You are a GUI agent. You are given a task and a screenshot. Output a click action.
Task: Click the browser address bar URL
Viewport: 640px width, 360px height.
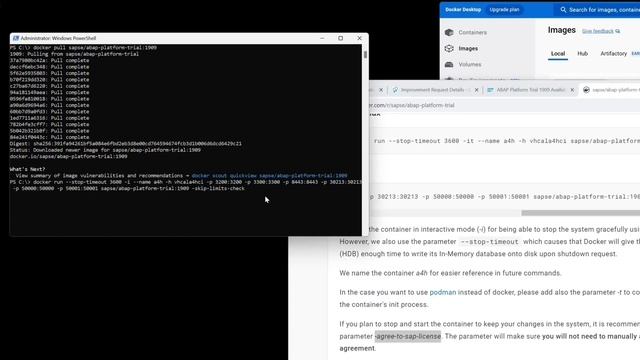pyautogui.click(x=411, y=105)
